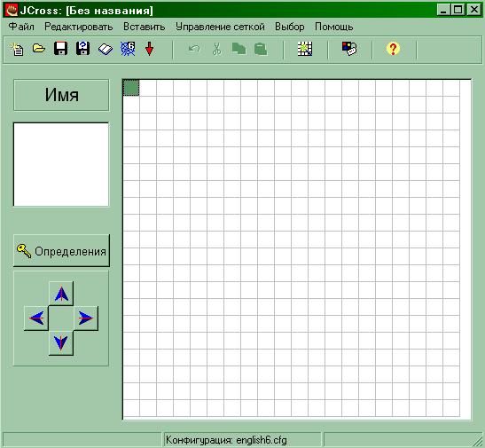
Task: Open the Помощь menu
Action: pos(334,27)
